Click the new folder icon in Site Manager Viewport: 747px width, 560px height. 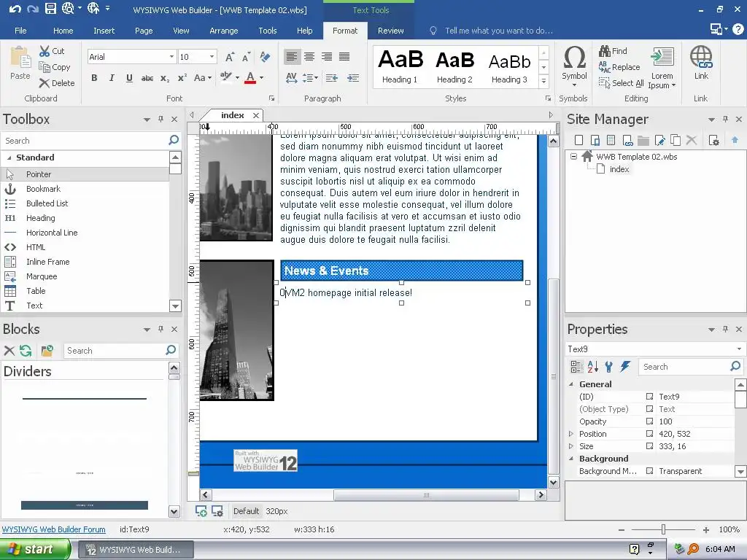pos(643,140)
